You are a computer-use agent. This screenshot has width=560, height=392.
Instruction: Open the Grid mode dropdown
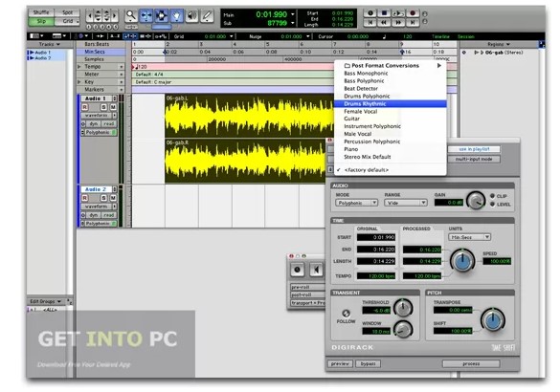68,21
